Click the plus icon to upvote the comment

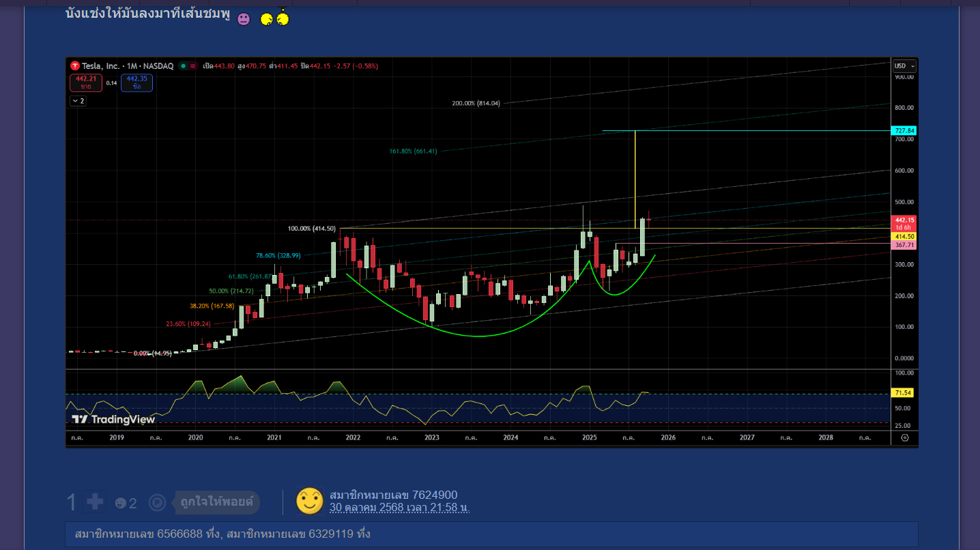pos(95,502)
